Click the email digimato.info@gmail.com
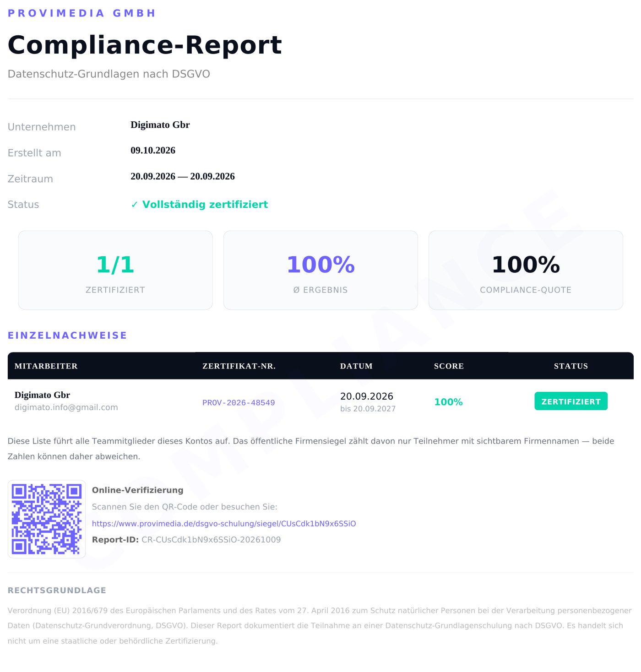641x672 pixels. coord(66,407)
